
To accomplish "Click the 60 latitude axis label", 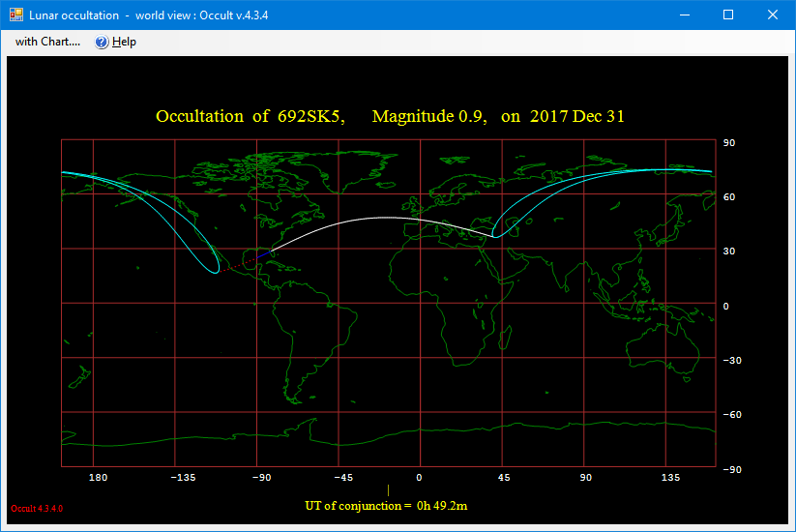I will [x=729, y=197].
